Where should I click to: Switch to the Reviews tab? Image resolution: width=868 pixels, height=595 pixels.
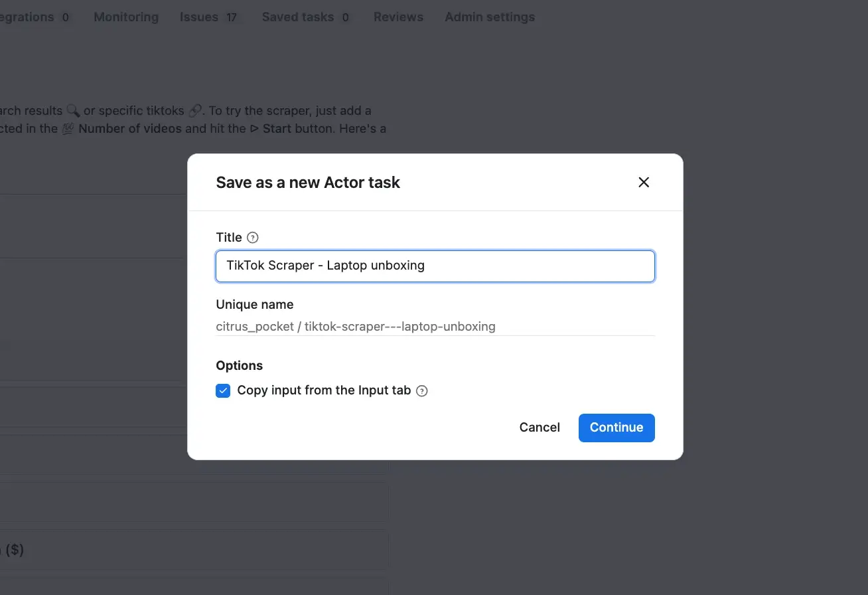398,17
